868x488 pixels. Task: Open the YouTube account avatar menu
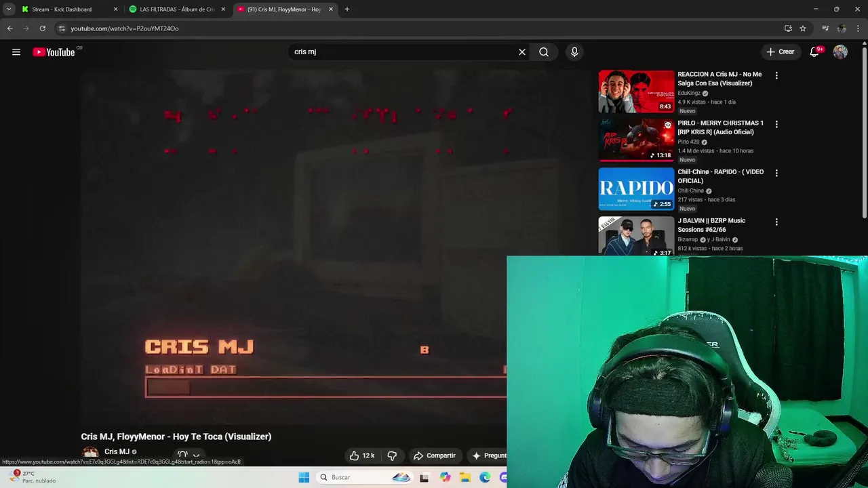840,52
